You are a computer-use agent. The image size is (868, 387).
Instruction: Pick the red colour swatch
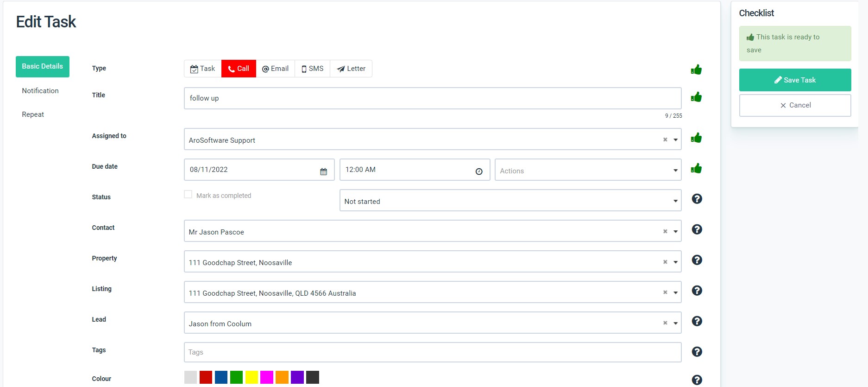(x=206, y=377)
